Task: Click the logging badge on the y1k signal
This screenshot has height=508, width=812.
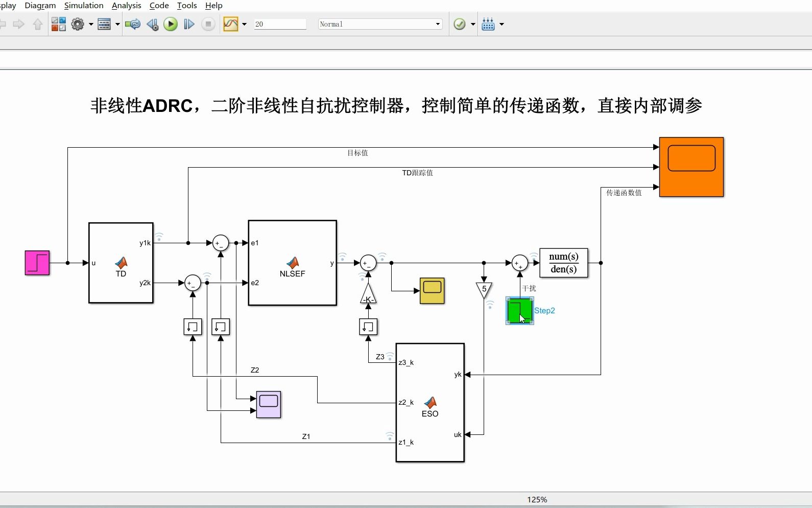Action: tap(159, 237)
